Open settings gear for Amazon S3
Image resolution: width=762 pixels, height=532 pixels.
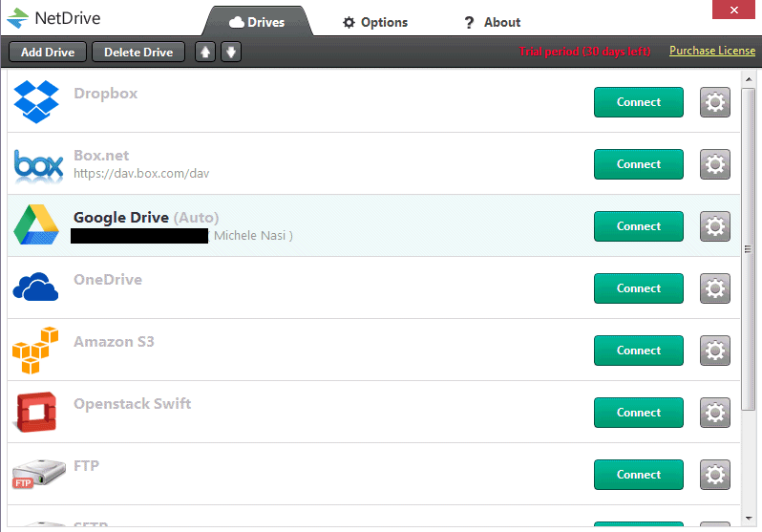(x=715, y=351)
